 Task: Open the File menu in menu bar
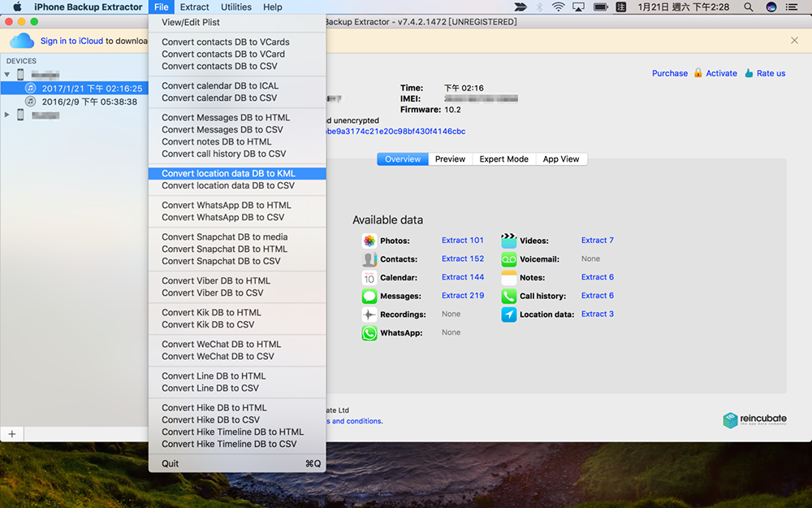[x=161, y=7]
